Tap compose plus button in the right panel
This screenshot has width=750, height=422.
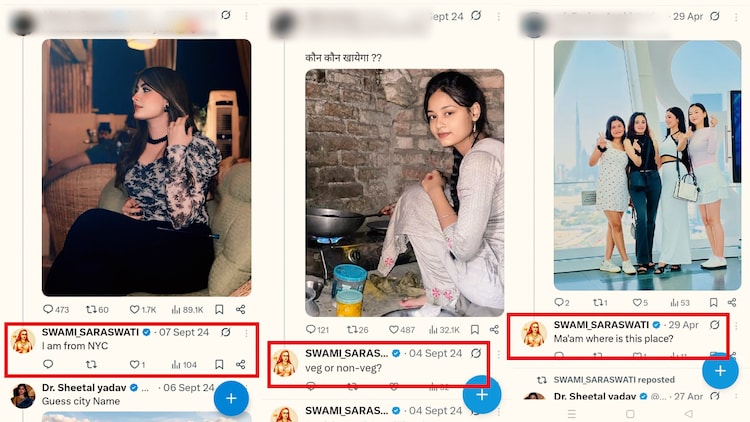tap(720, 371)
